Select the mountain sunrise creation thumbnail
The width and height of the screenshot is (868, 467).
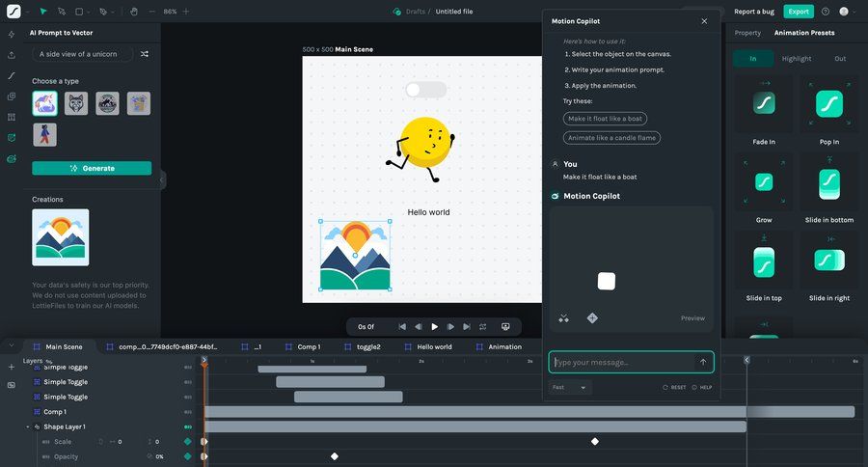[61, 237]
